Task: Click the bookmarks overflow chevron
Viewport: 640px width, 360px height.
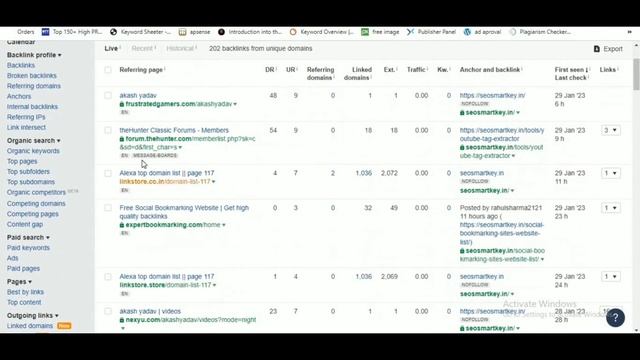Action: point(629,32)
